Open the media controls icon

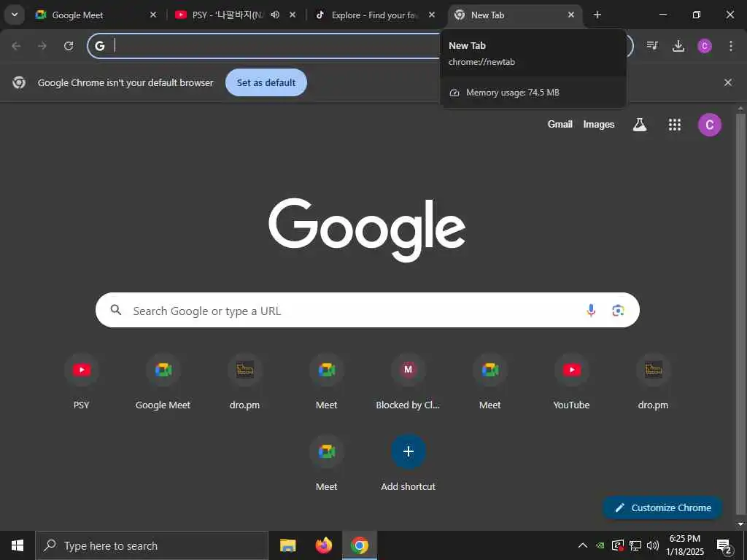pyautogui.click(x=652, y=46)
